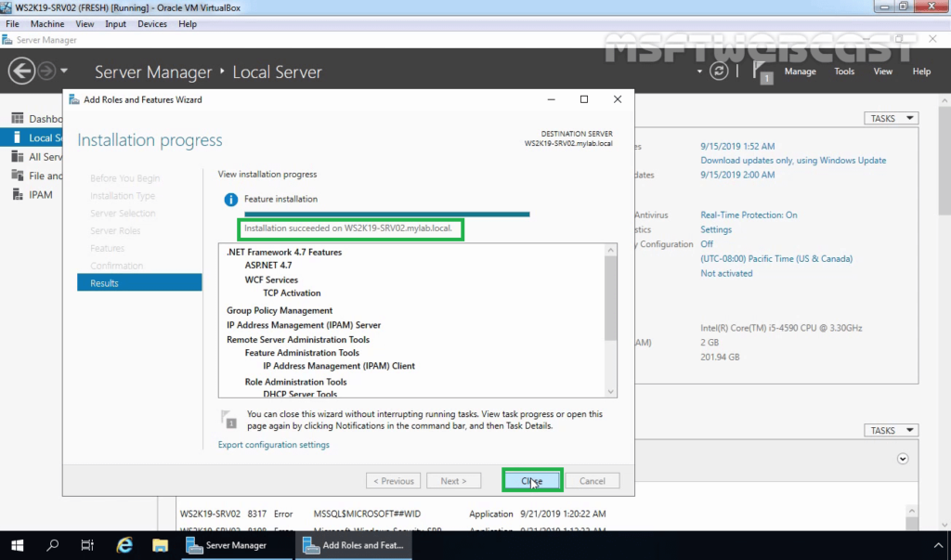Open the VirtualBox Input menu
The image size is (951, 560).
[x=115, y=23]
